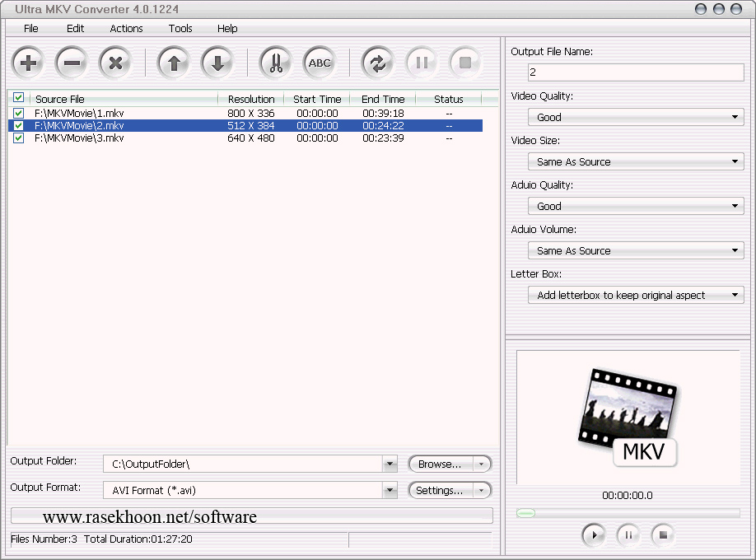756x560 pixels.
Task: Click the ABC rename icon
Action: pyautogui.click(x=320, y=63)
